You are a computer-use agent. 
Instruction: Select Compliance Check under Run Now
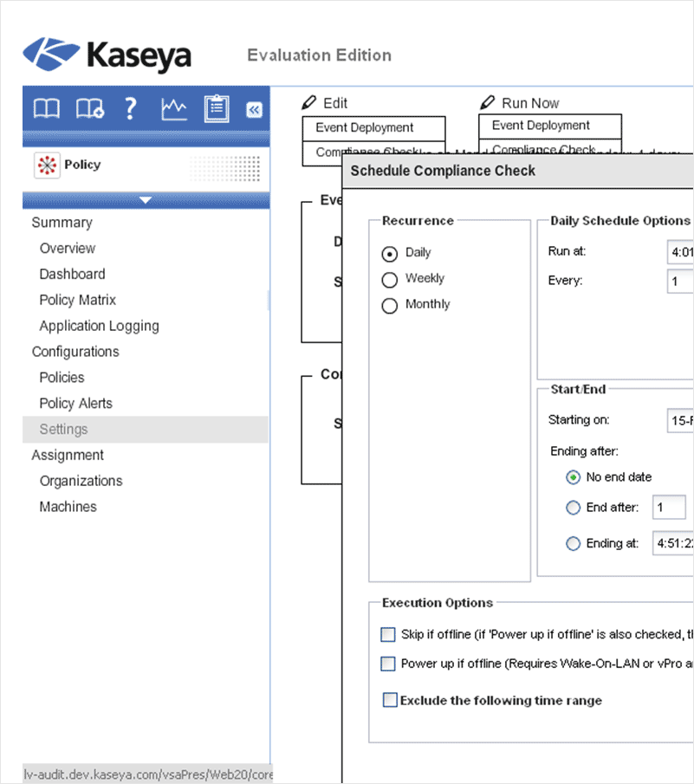[550, 147]
